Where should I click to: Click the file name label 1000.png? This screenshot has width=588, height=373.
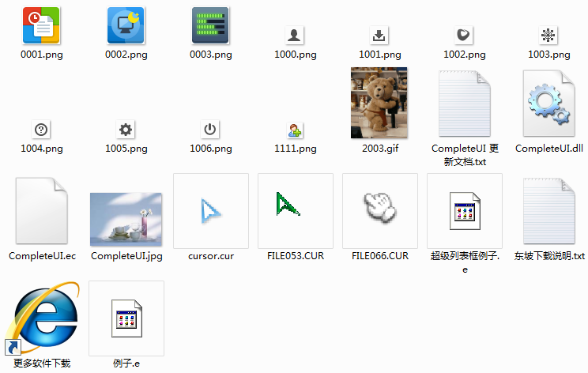coord(296,55)
